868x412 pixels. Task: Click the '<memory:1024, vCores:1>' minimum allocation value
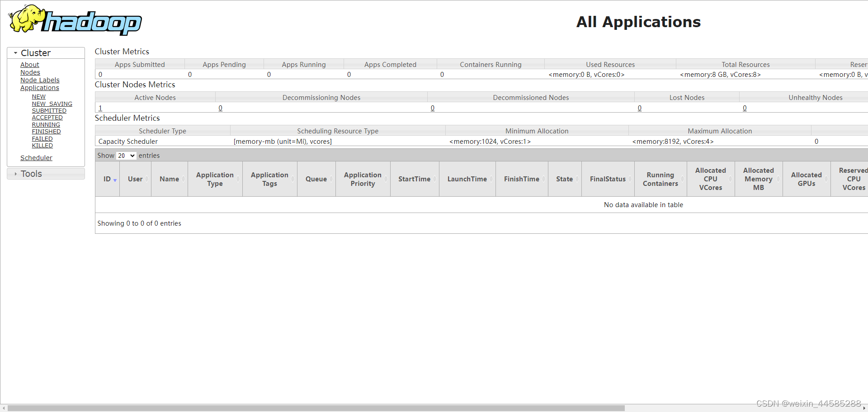click(490, 142)
